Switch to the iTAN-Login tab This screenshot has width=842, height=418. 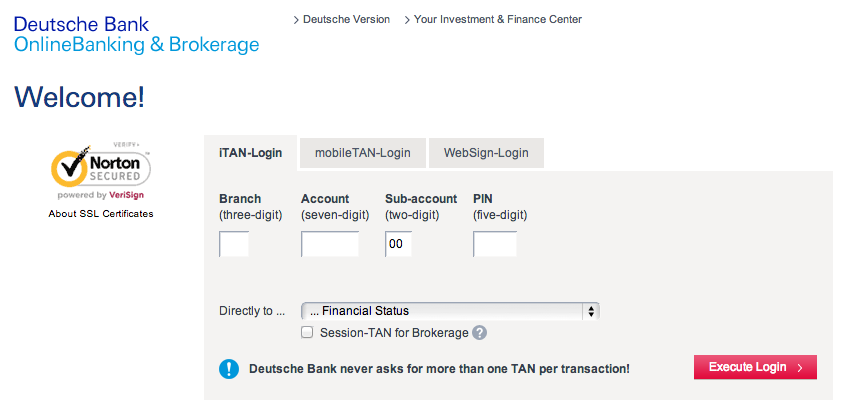[250, 153]
